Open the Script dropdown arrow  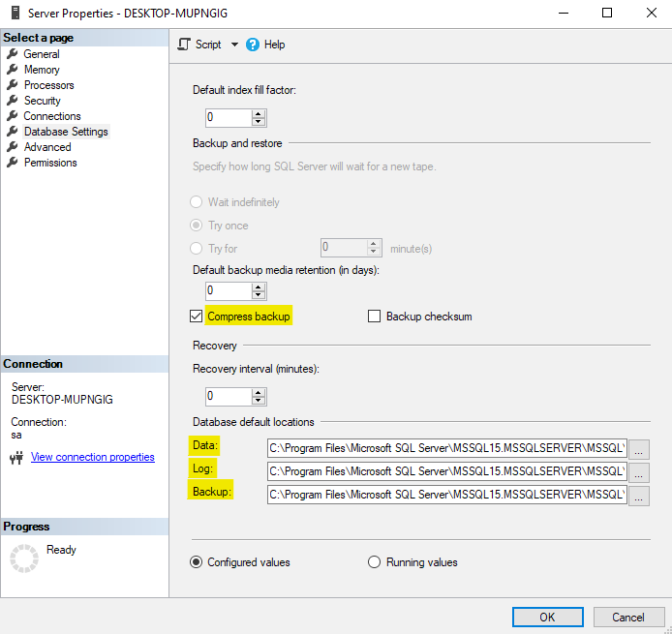233,45
